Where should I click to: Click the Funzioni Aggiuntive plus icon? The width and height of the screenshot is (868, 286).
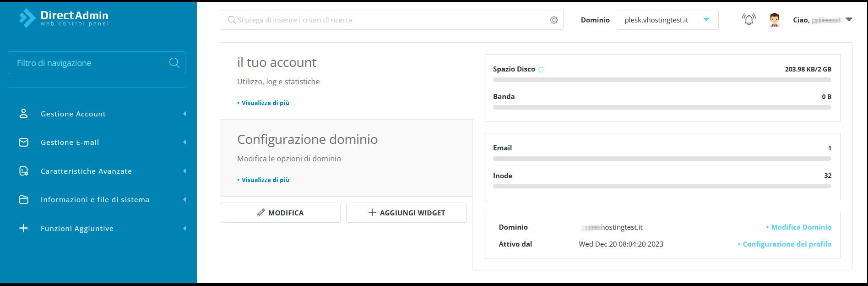[23, 228]
